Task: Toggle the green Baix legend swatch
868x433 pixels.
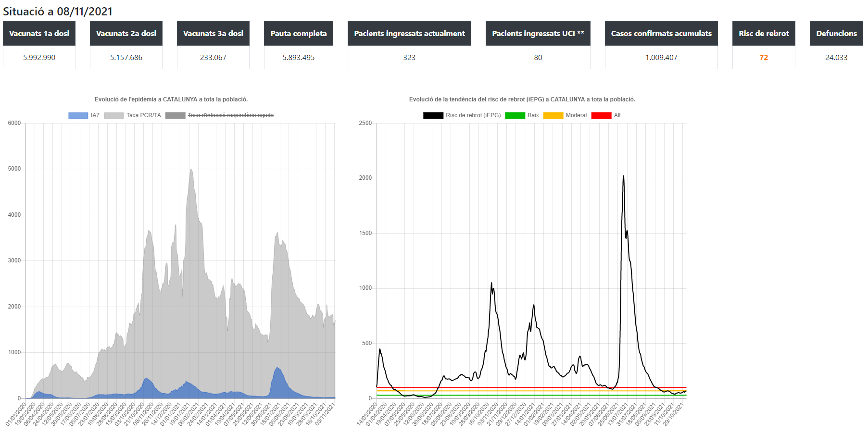Action: click(515, 115)
